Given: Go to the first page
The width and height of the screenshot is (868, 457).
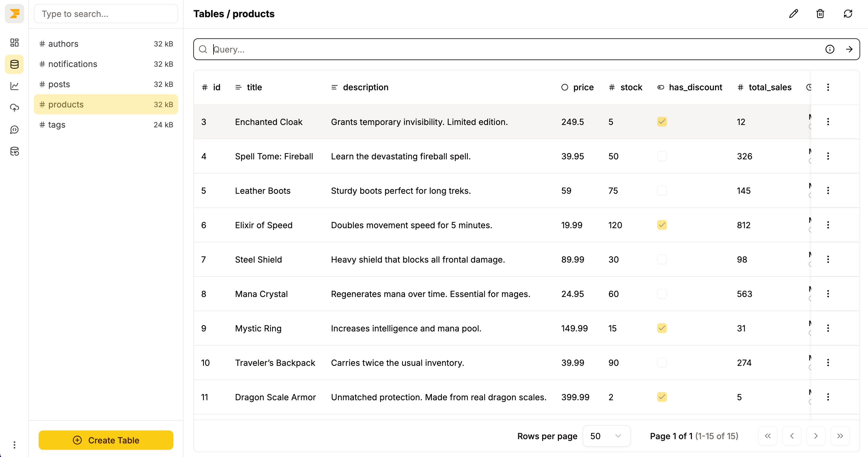Looking at the screenshot, I should (x=768, y=436).
